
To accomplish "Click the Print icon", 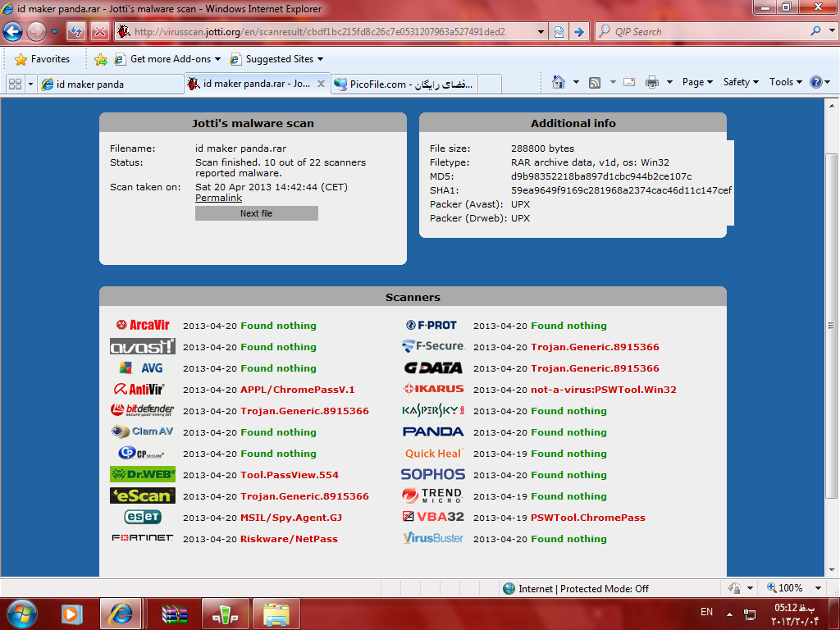I will pos(652,82).
